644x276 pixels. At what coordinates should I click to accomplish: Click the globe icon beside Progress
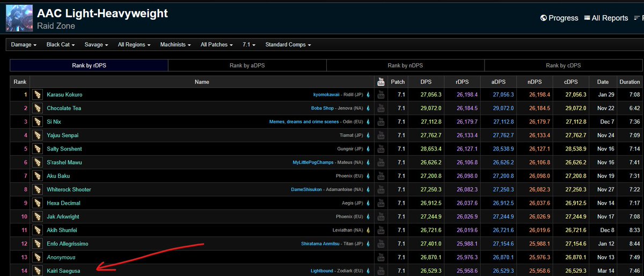click(x=544, y=18)
